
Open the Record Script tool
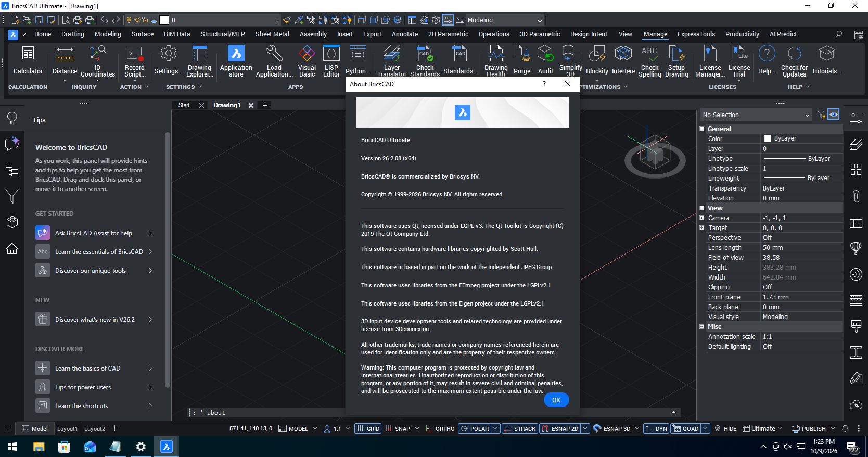[134, 61]
